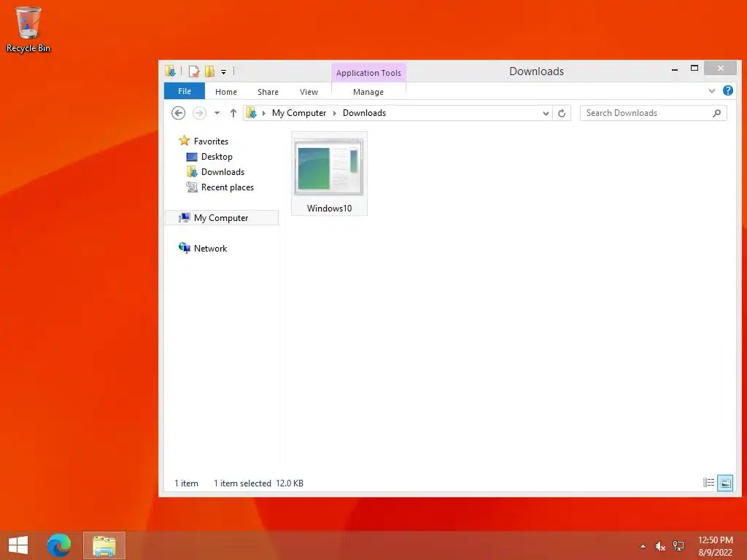This screenshot has width=747, height=560.
Task: Show hidden tray icons arrow
Action: pos(643,546)
